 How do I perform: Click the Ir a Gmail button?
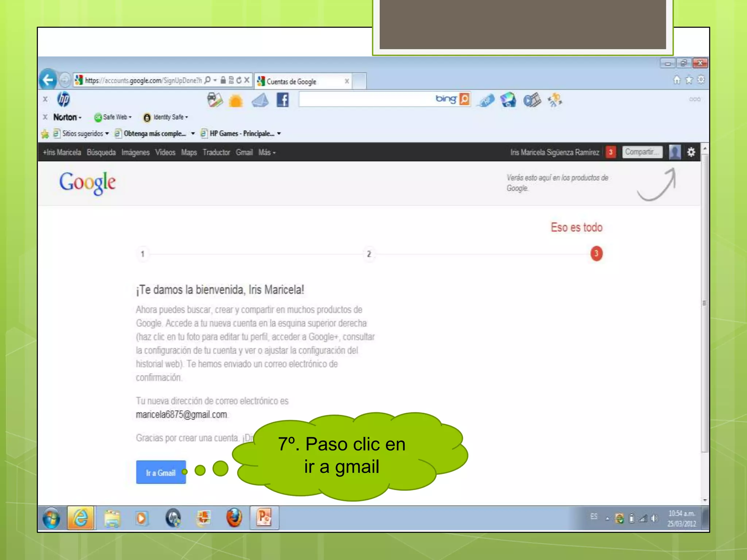(161, 472)
